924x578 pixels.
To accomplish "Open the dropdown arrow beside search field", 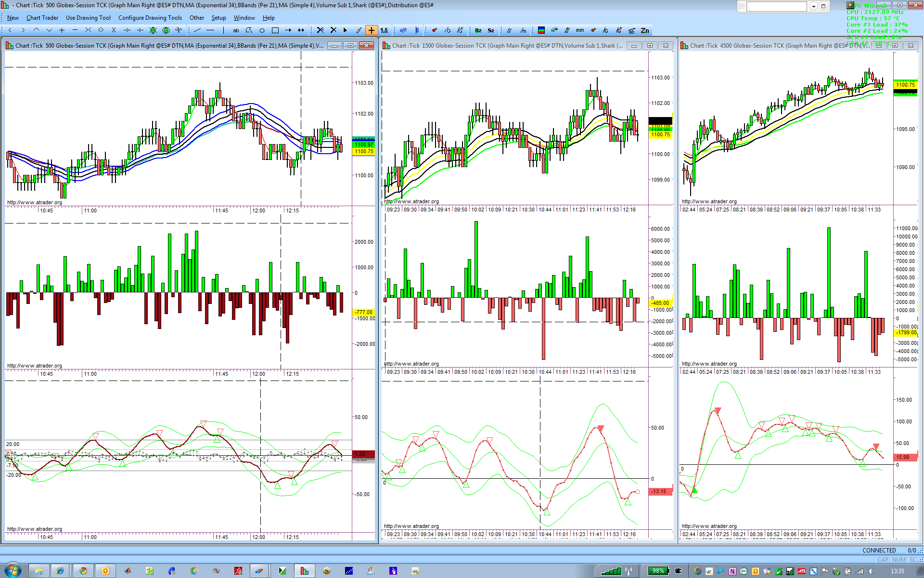I will tap(814, 6).
